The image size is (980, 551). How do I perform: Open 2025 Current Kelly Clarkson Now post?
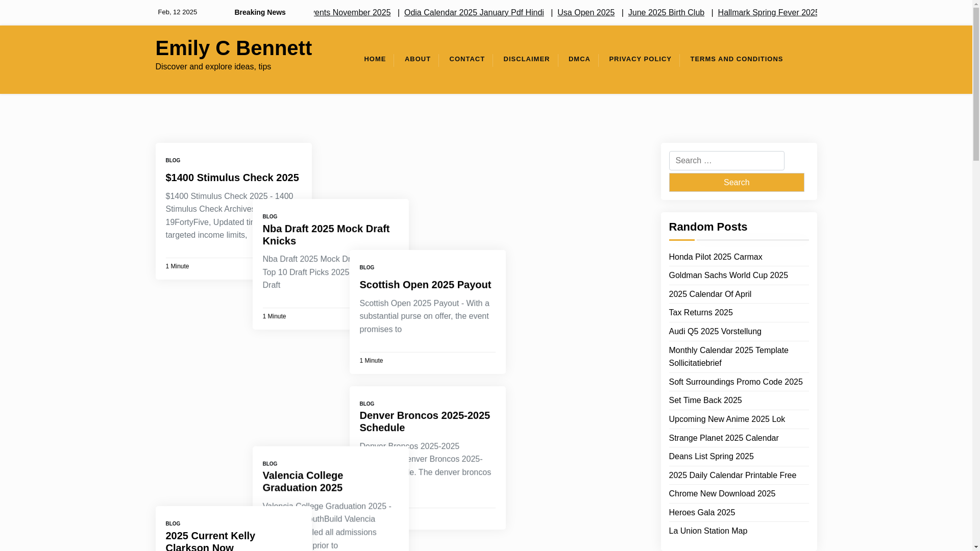click(x=210, y=540)
